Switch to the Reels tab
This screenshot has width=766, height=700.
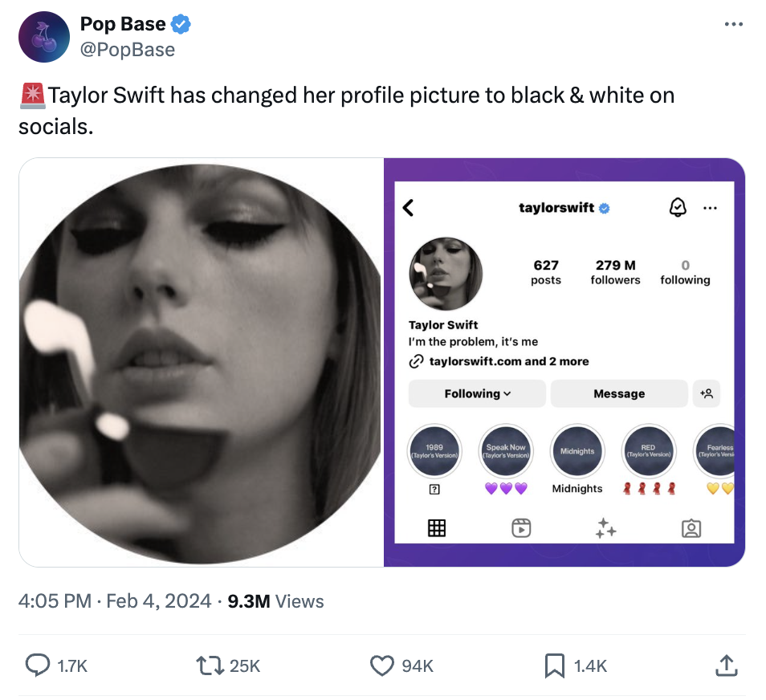pos(521,527)
